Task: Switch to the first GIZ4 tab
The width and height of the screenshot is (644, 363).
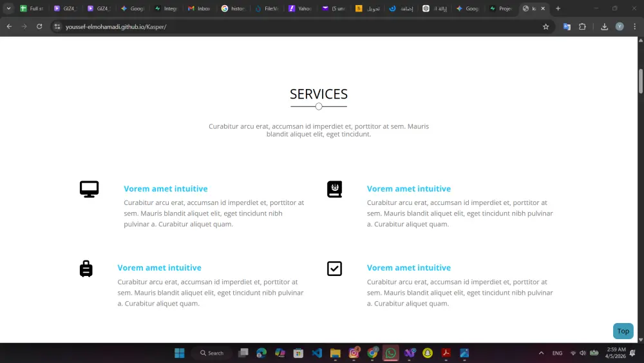Action: 65,8
